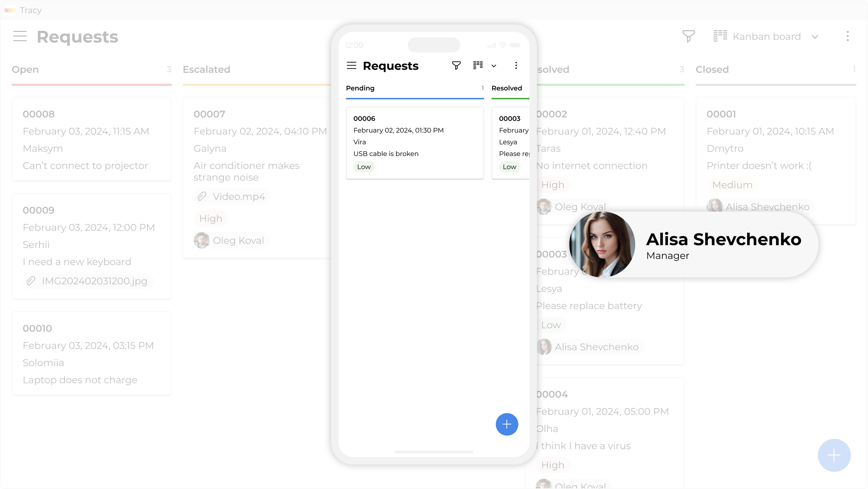Tap the phone's hamburger menu icon

(x=351, y=66)
